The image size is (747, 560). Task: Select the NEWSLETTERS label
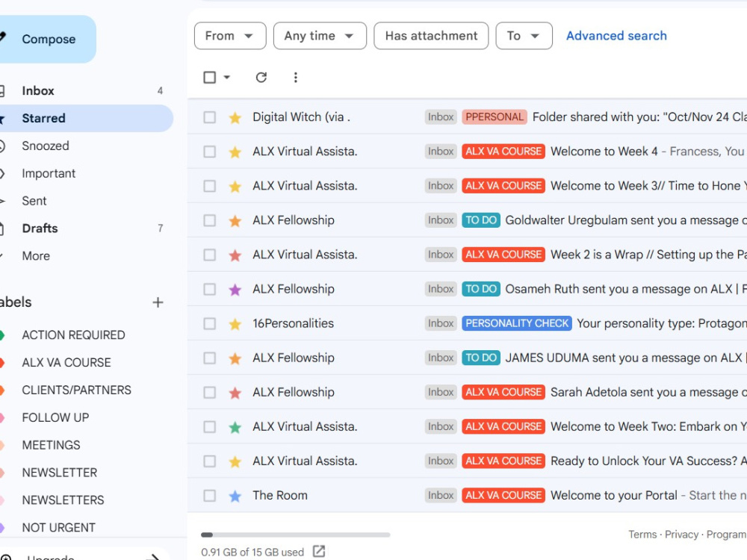(63, 500)
